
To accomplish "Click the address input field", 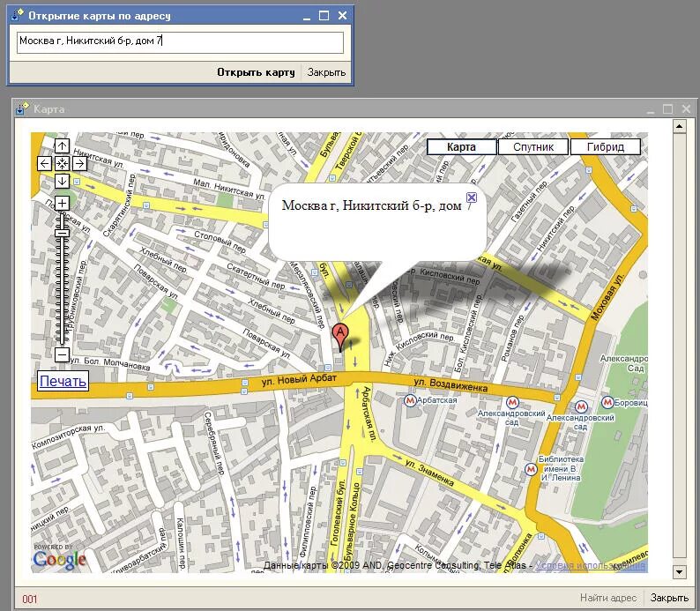I will click(180, 42).
